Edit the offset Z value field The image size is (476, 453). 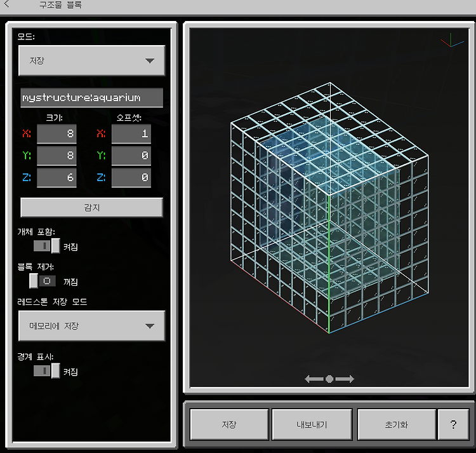(x=131, y=177)
